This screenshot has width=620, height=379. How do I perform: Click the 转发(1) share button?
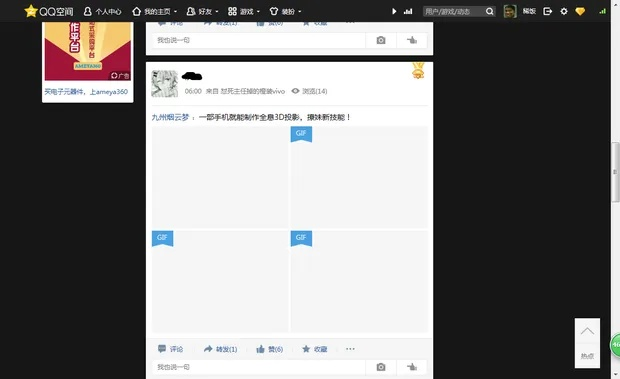click(220, 349)
